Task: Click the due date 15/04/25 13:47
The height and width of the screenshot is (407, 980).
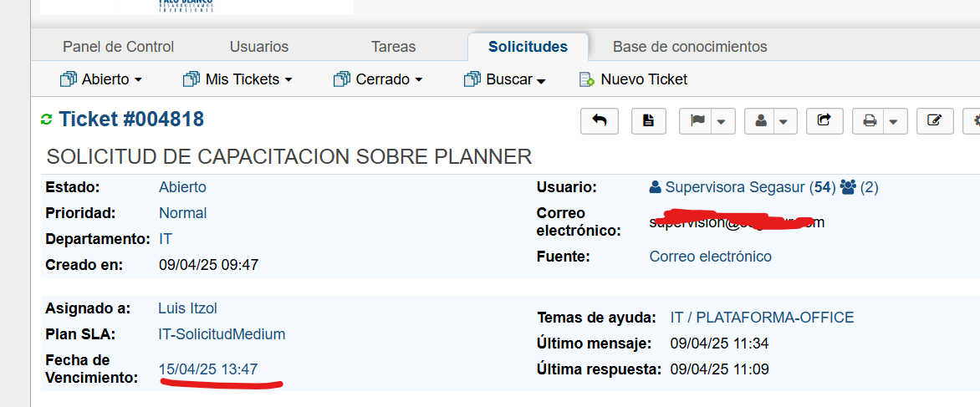Action: point(208,369)
